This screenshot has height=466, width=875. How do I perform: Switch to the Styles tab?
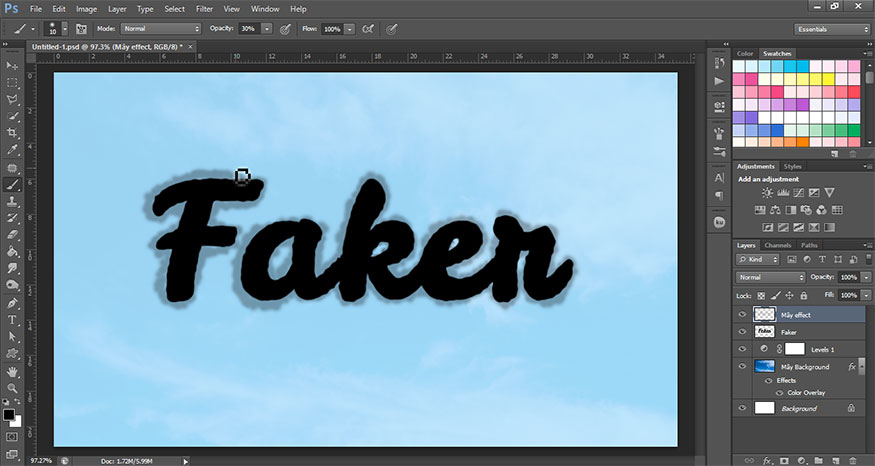tap(792, 166)
